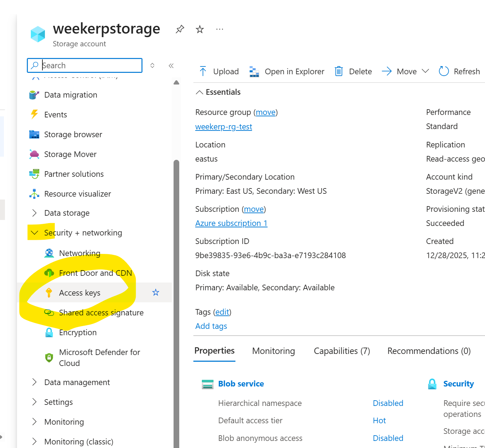
Task: Open the Storage browser menu item
Action: point(73,134)
